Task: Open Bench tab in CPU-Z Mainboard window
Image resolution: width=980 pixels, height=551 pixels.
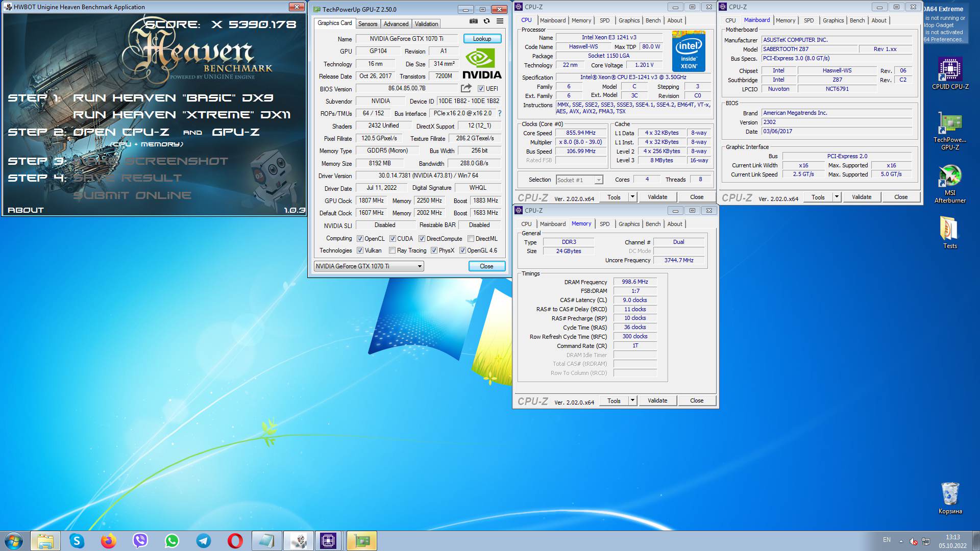Action: click(x=857, y=20)
